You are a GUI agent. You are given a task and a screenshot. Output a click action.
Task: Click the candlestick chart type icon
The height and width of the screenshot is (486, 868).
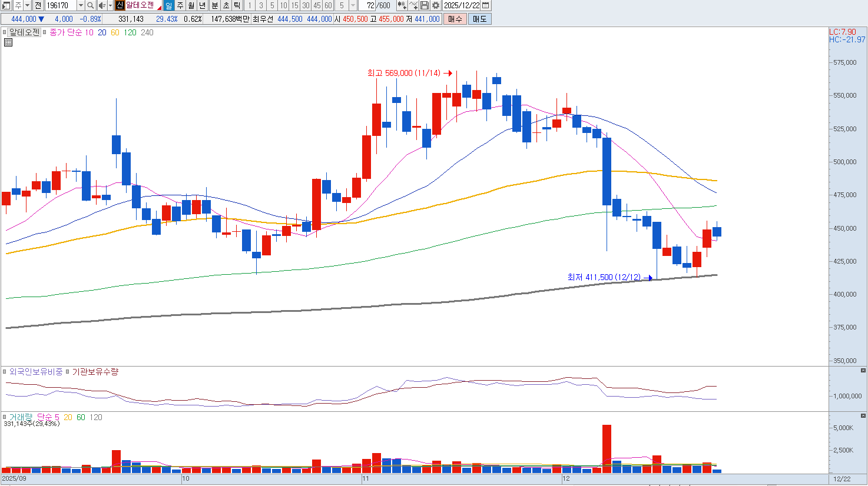402,5
